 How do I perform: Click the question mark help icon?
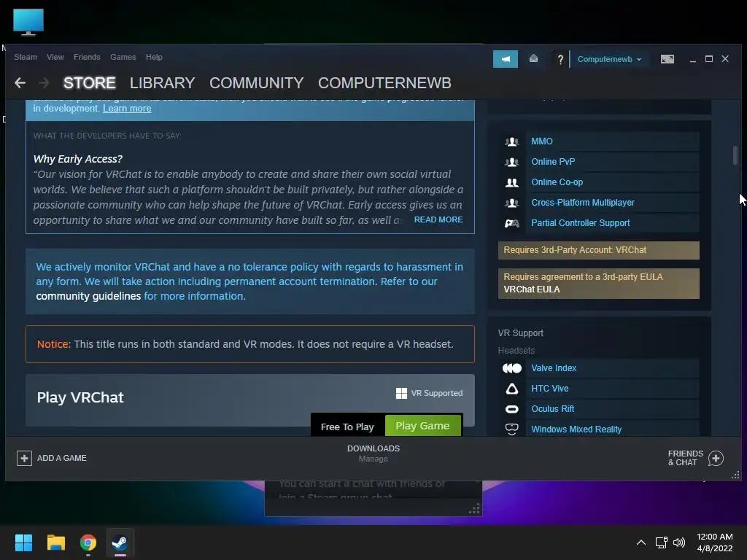coord(560,59)
